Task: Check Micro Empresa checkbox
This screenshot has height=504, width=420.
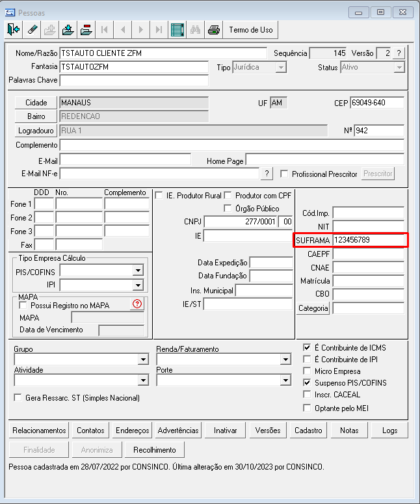Action: (308, 371)
